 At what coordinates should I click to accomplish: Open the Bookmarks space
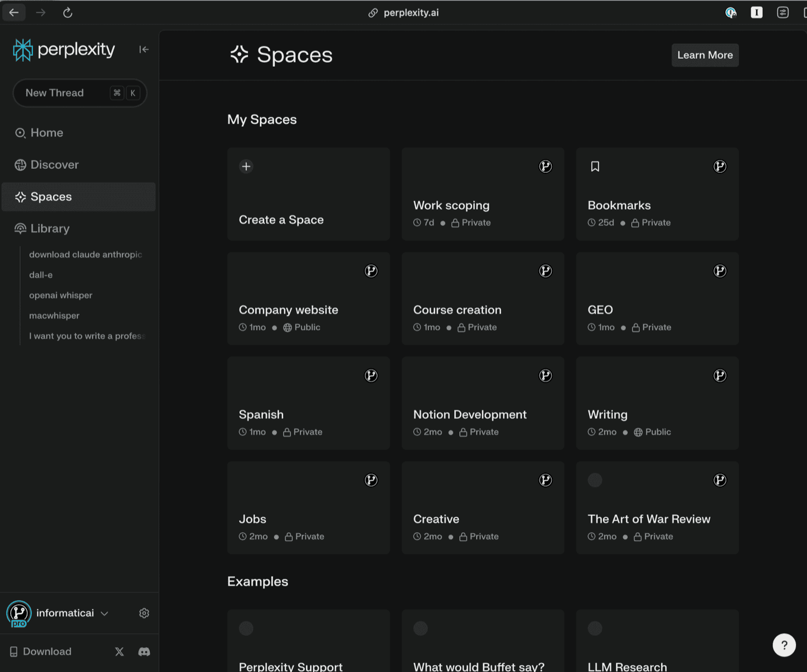657,194
